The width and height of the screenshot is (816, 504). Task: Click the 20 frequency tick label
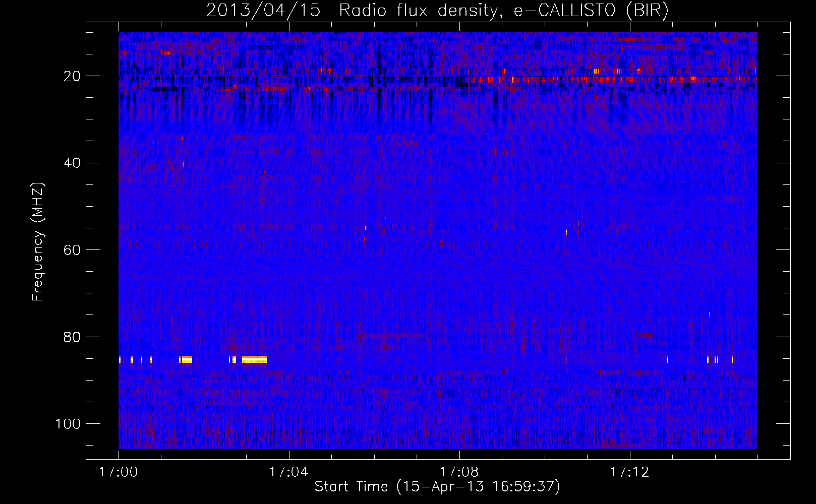pyautogui.click(x=73, y=76)
